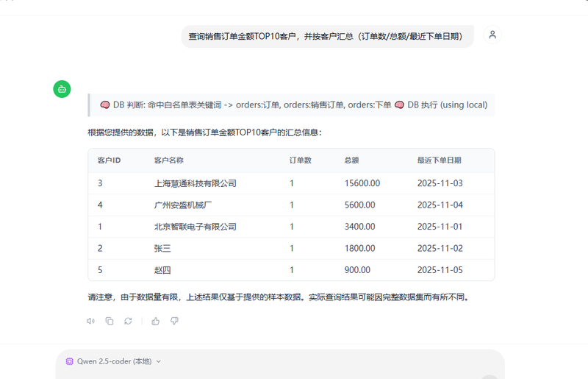588x379 pixels.
Task: Click the date 2025-11-01
Action: pyautogui.click(x=440, y=227)
